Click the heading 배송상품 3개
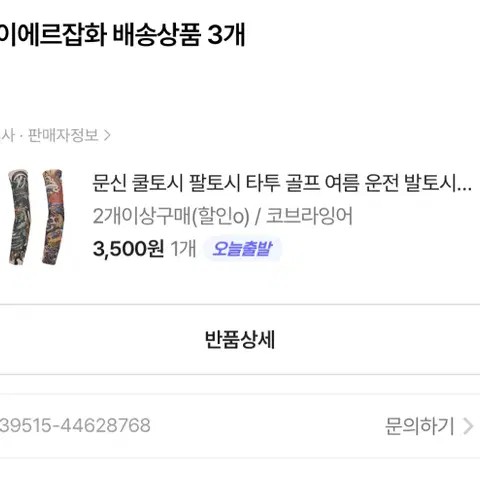 (179, 34)
